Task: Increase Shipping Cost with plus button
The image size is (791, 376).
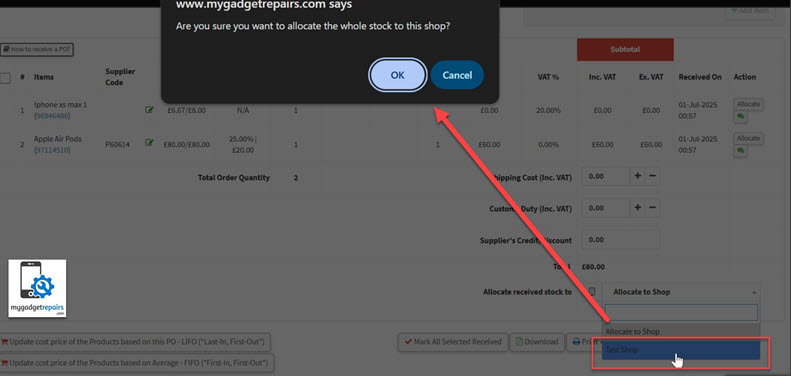Action: click(638, 176)
